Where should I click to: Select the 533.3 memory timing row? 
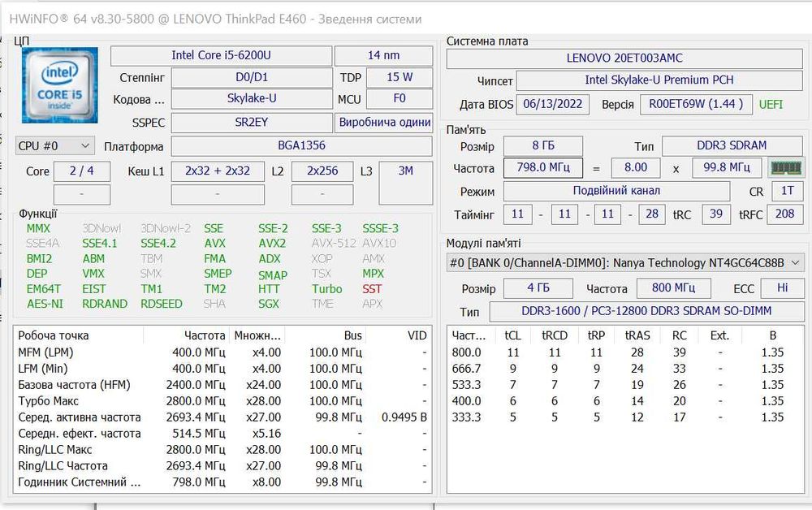pyautogui.click(x=625, y=385)
